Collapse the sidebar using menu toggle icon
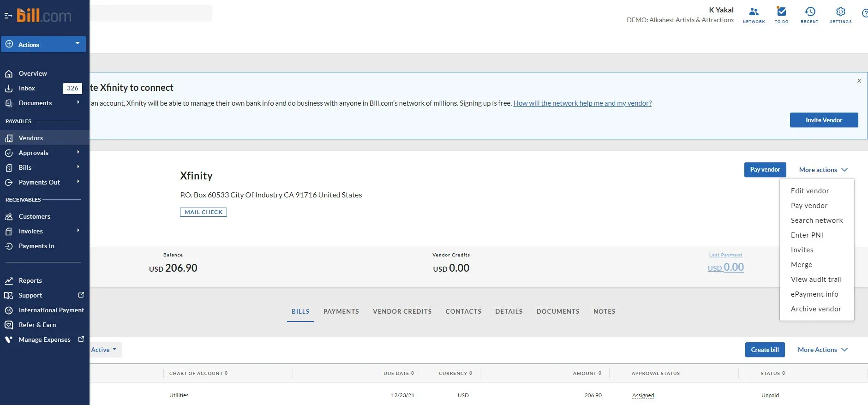Image resolution: width=868 pixels, height=405 pixels. (x=8, y=16)
